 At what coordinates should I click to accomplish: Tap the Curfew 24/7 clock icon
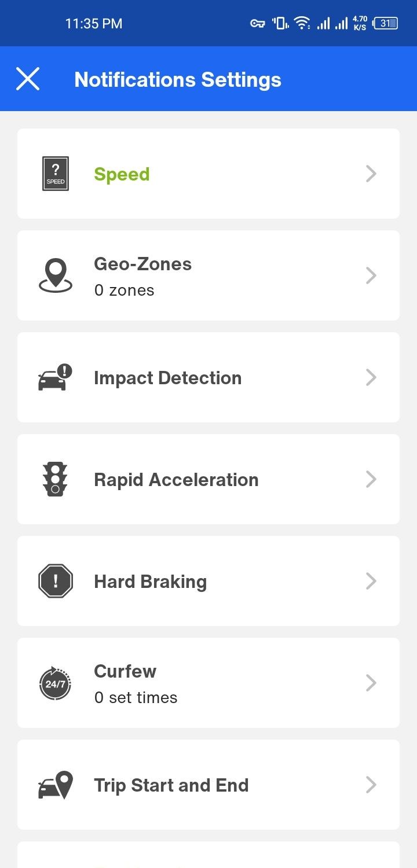[56, 683]
